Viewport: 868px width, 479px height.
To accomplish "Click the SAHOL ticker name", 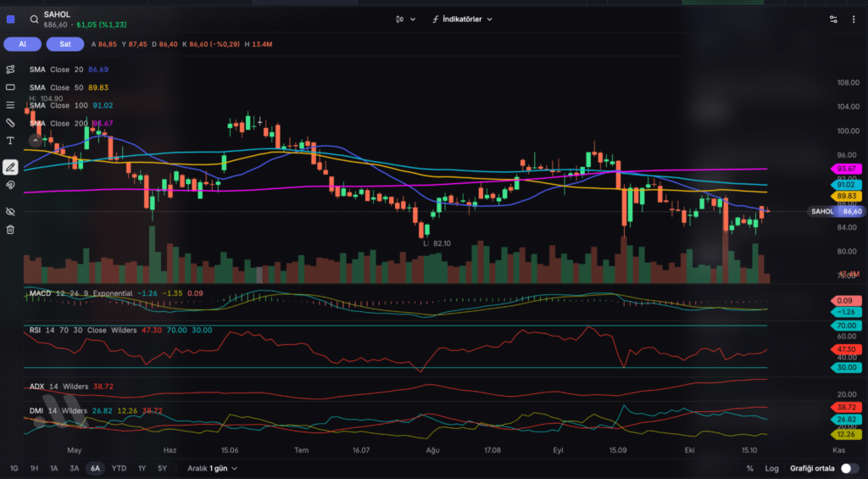I will point(57,14).
